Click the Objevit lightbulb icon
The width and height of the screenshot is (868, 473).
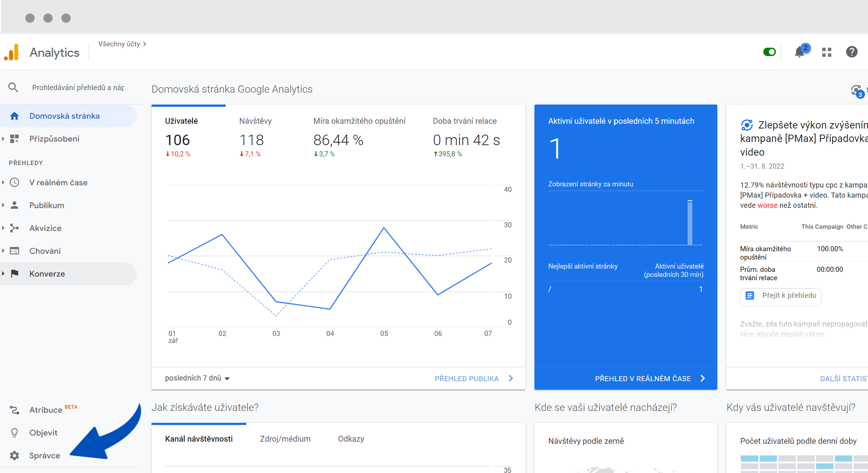tap(15, 433)
